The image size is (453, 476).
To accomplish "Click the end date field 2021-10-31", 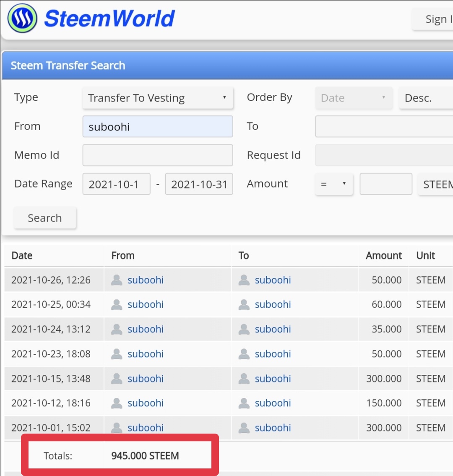I will click(199, 184).
